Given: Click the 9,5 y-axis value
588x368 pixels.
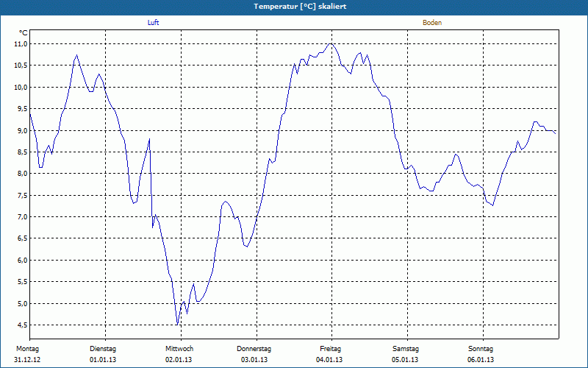Looking at the screenshot, I should coord(22,109).
